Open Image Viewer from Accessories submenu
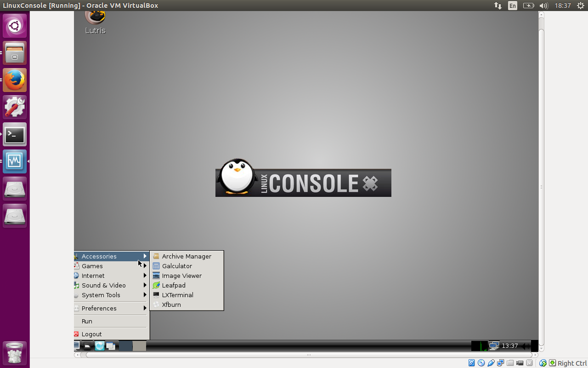Screen dimensions: 588x368 [x=187, y=276]
